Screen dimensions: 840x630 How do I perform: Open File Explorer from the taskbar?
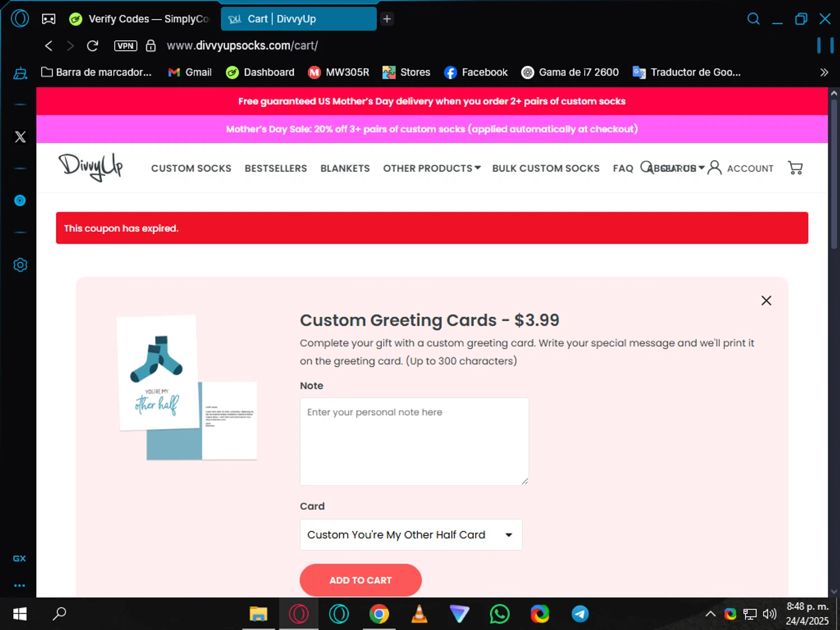[x=258, y=614]
